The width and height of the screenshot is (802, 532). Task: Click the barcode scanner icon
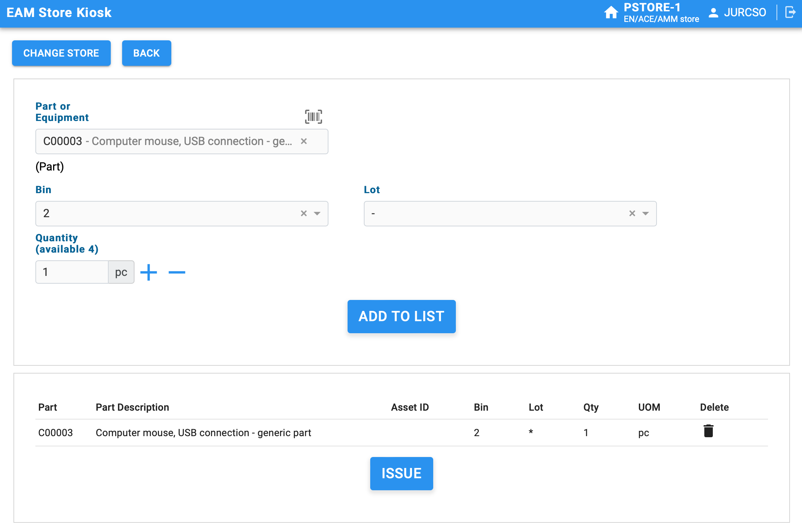pyautogui.click(x=313, y=117)
